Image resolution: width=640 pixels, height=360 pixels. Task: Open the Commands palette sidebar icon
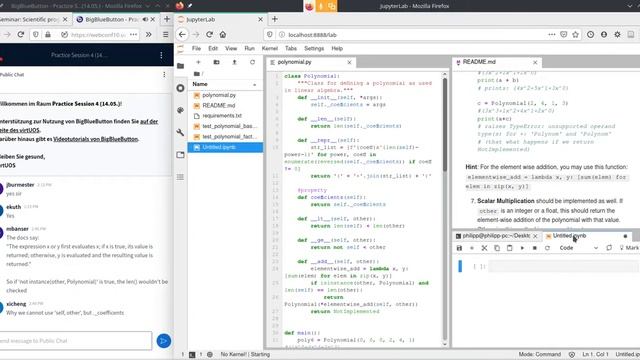[180, 110]
